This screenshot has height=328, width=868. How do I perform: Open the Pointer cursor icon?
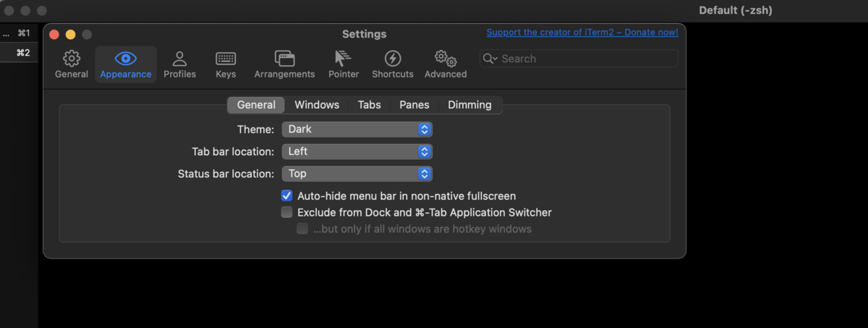click(343, 59)
